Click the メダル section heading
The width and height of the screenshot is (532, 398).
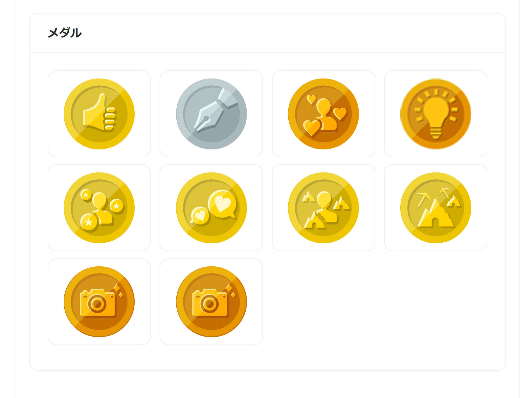point(65,33)
